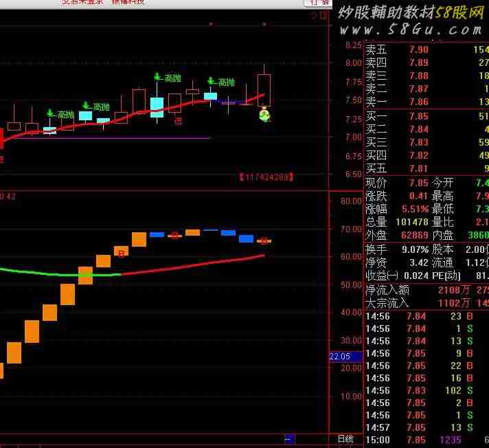Click the 14:57 7.85 13 S trade row
Image resolution: width=489 pixels, height=448 pixels.
pos(427,427)
